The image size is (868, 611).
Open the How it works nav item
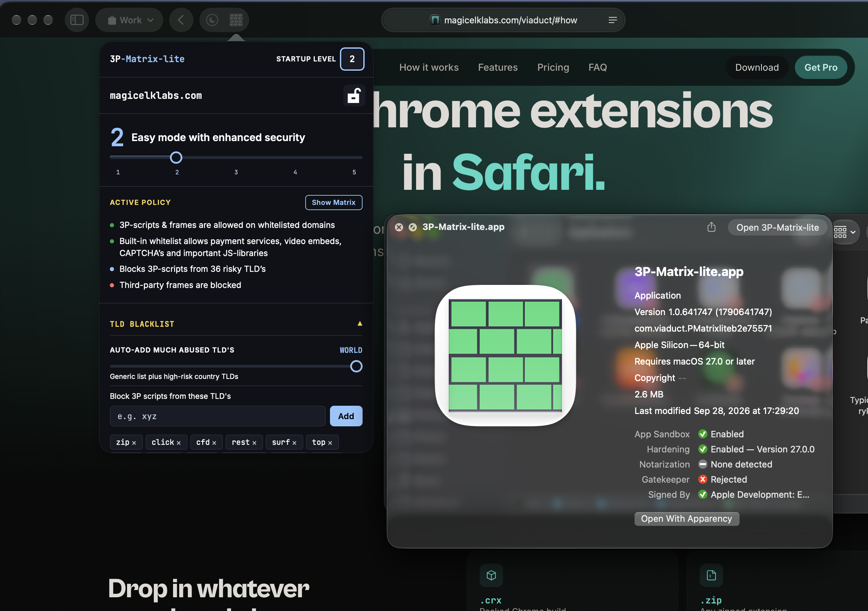click(429, 67)
